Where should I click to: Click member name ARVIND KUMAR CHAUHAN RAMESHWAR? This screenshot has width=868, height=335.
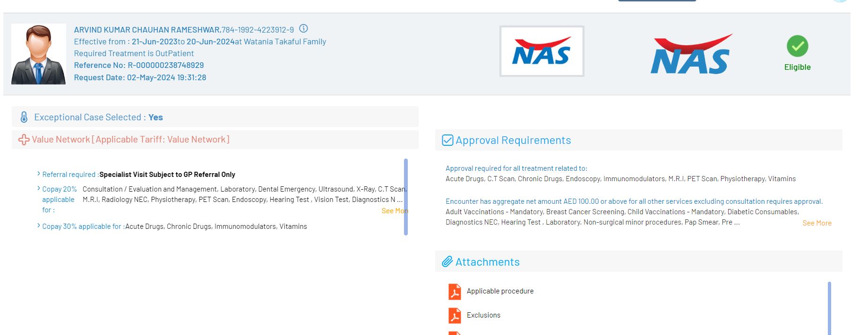146,30
